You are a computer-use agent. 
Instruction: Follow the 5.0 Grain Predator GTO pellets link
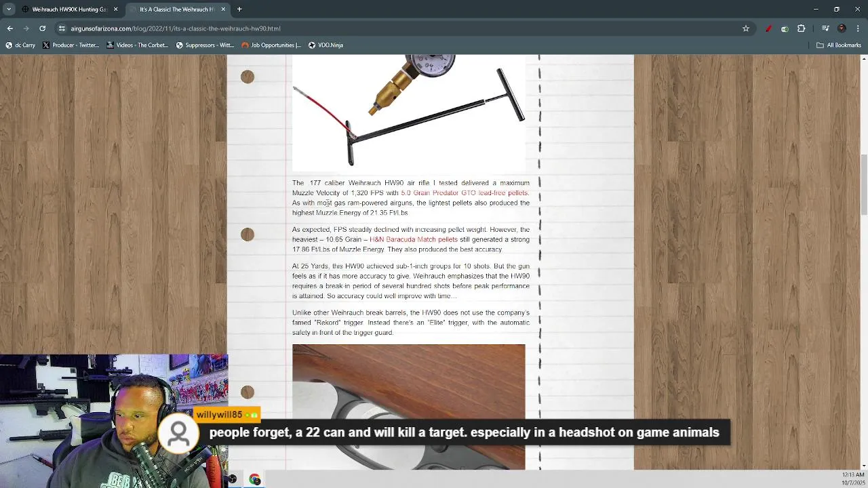[x=464, y=193]
